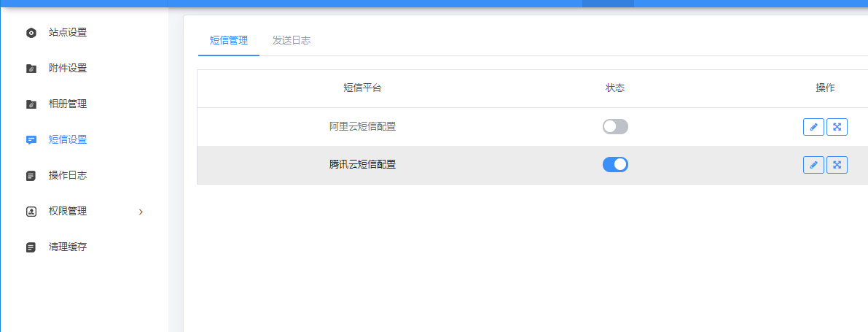868x332 pixels.
Task: Select 短信设置 in the sidebar
Action: click(68, 139)
